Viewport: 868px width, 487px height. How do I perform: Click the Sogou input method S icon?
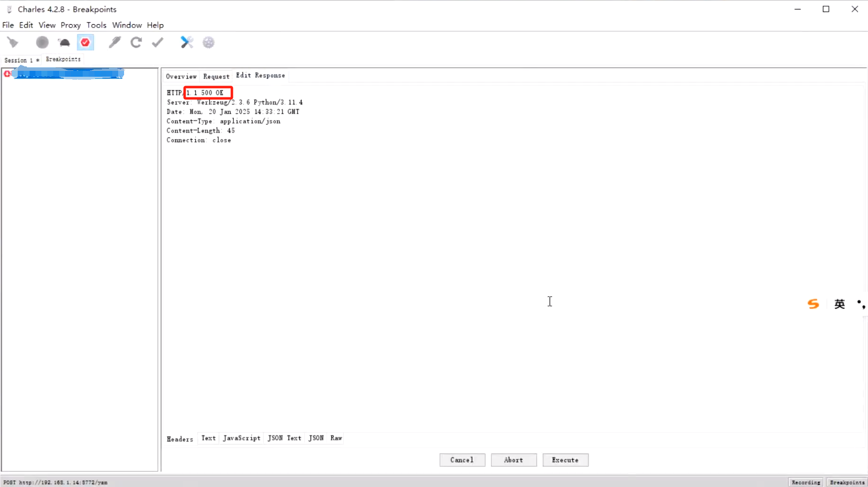(813, 304)
